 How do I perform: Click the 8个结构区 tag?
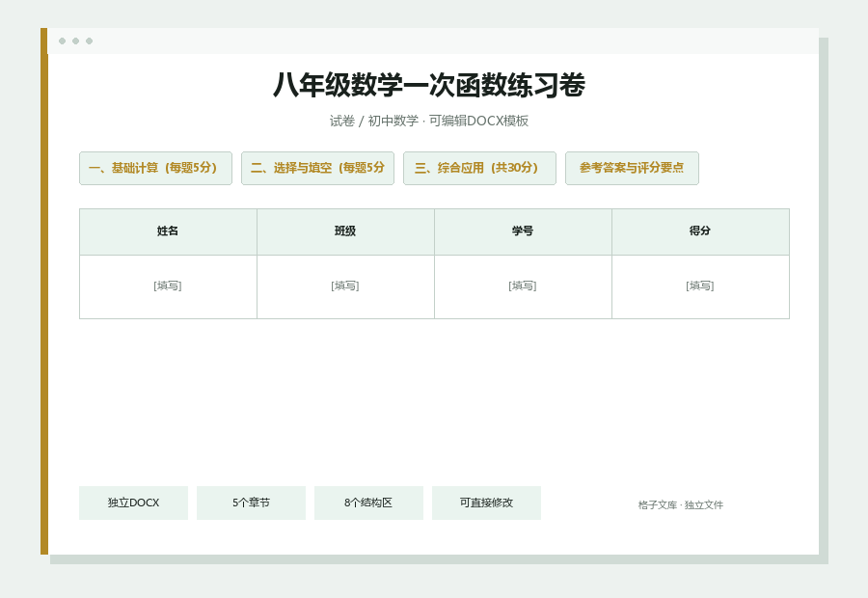[x=368, y=503]
